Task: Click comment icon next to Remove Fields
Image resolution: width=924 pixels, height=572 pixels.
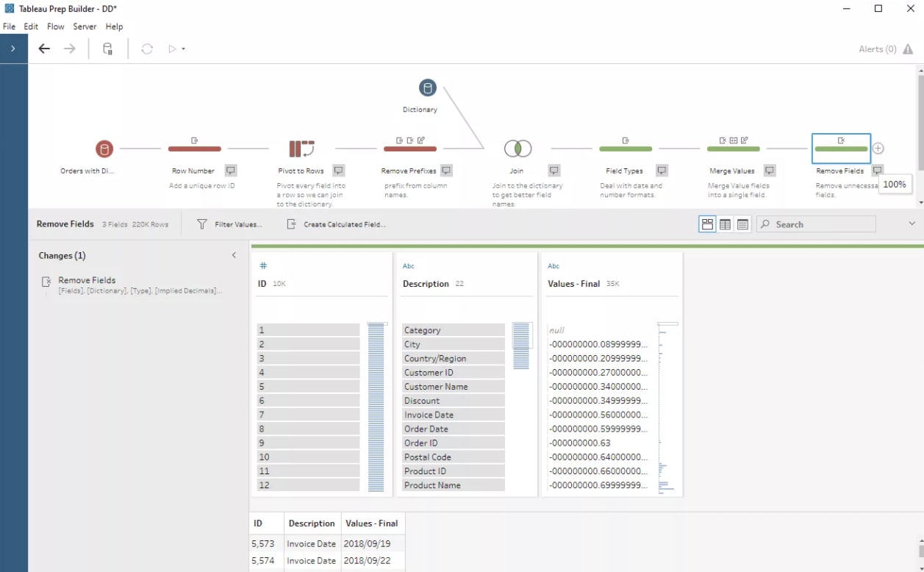Action: (x=877, y=171)
